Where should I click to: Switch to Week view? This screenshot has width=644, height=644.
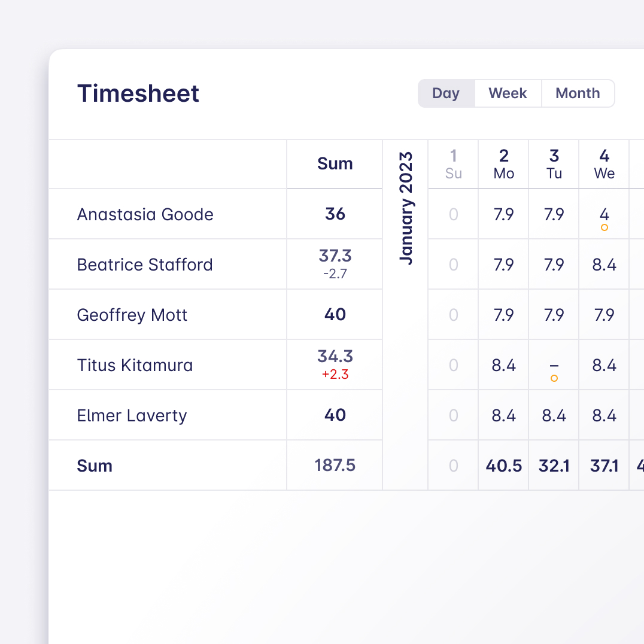tap(508, 93)
